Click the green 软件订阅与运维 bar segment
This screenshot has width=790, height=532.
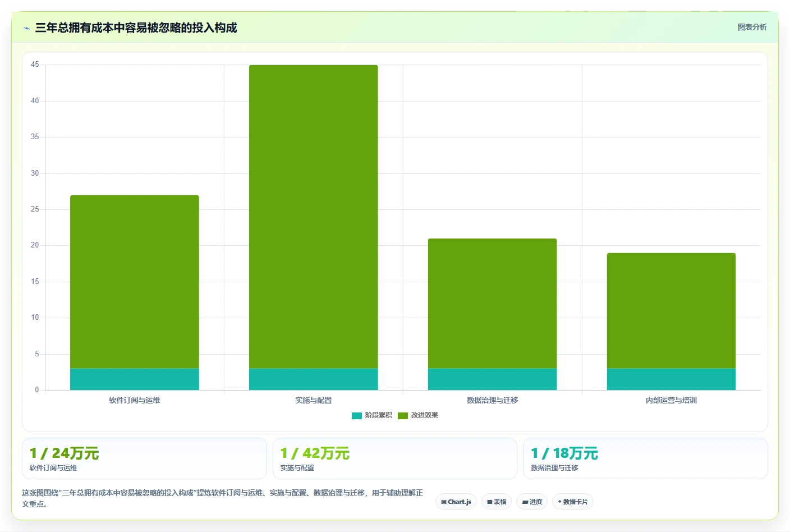pyautogui.click(x=135, y=282)
